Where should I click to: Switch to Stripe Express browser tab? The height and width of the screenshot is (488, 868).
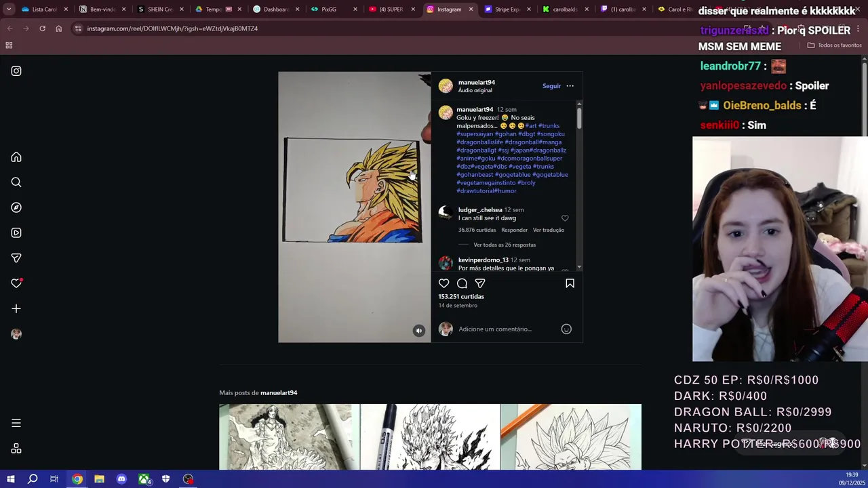[507, 9]
